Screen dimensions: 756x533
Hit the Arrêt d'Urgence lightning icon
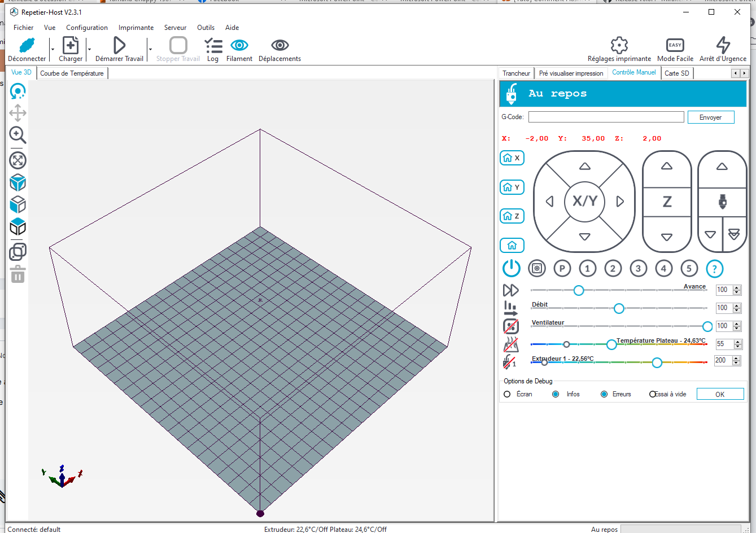(x=723, y=45)
